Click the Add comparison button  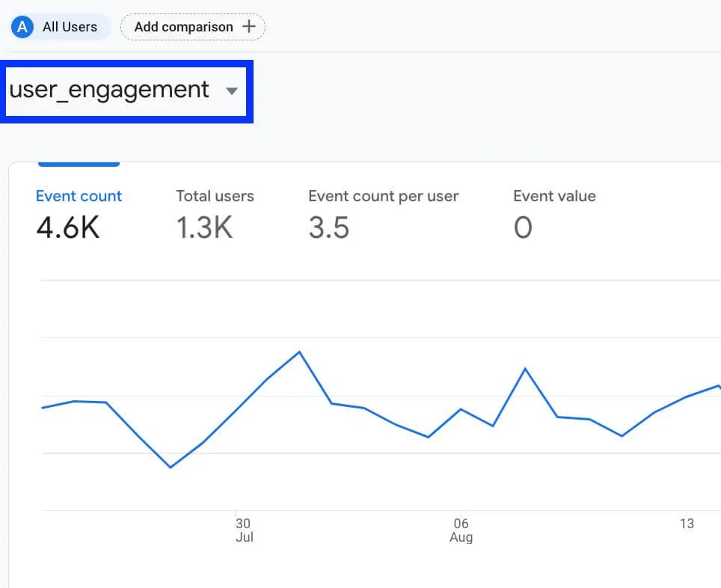tap(192, 26)
